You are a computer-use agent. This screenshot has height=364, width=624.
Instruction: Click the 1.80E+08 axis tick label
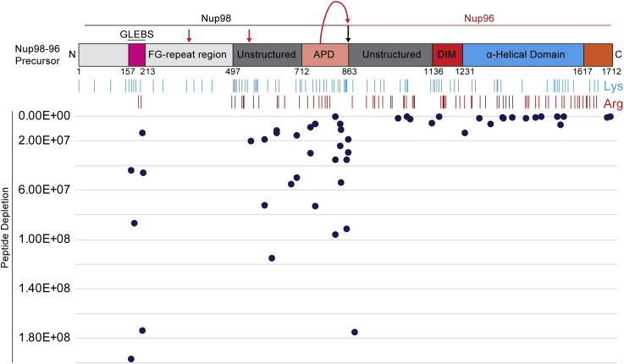coord(44,338)
